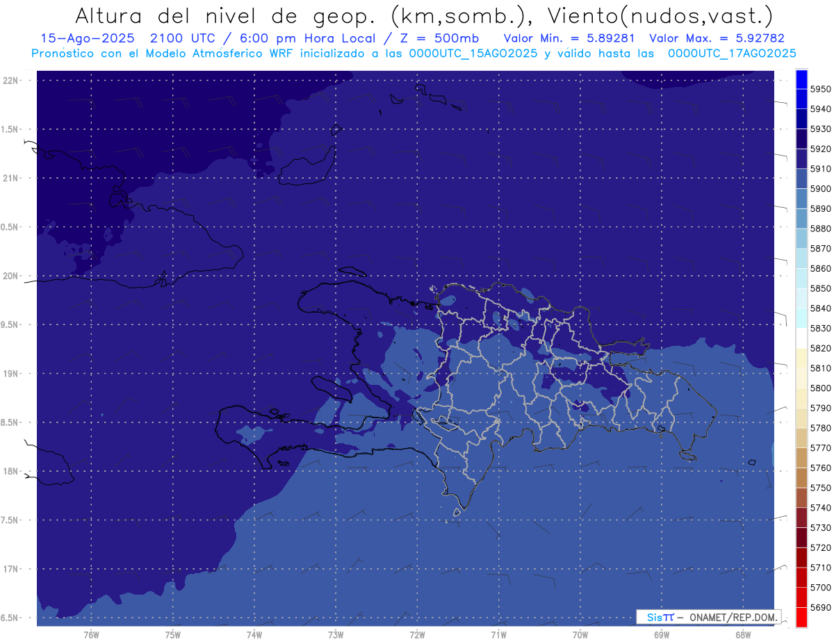
Task: Click the '1.5N' latitude label
Action: click(x=10, y=129)
